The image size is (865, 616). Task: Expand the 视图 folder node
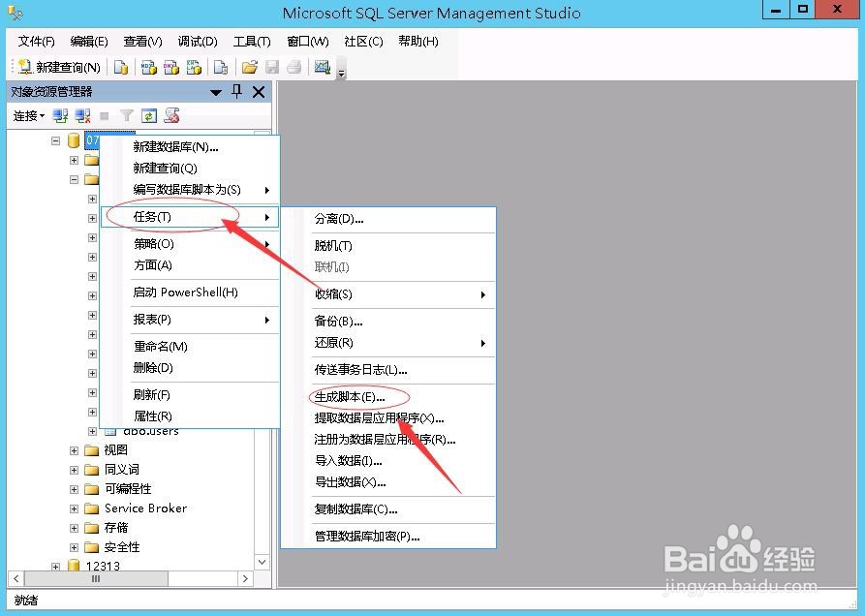coord(74,450)
